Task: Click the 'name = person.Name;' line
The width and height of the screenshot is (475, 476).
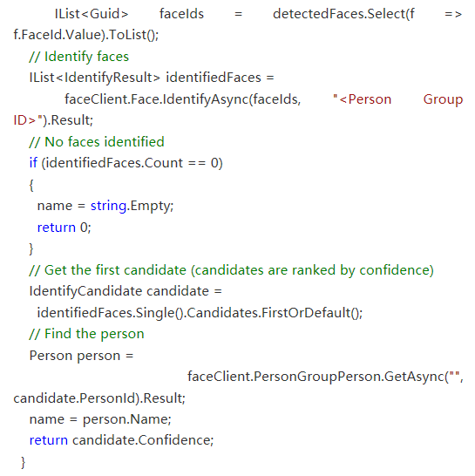Action: (x=100, y=419)
